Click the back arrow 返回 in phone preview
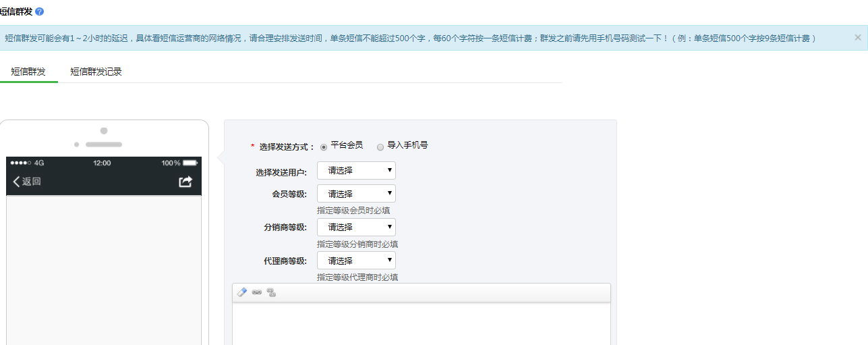868x345 pixels. pos(27,182)
